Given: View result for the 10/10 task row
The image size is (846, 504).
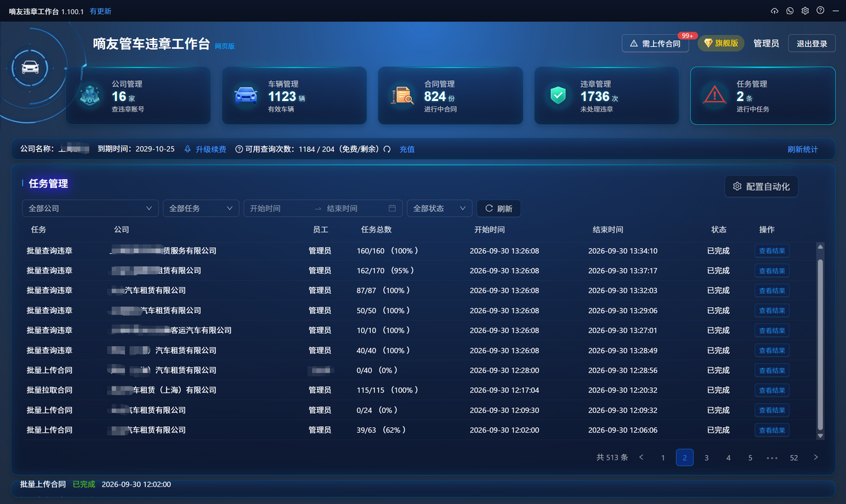Looking at the screenshot, I should [772, 330].
